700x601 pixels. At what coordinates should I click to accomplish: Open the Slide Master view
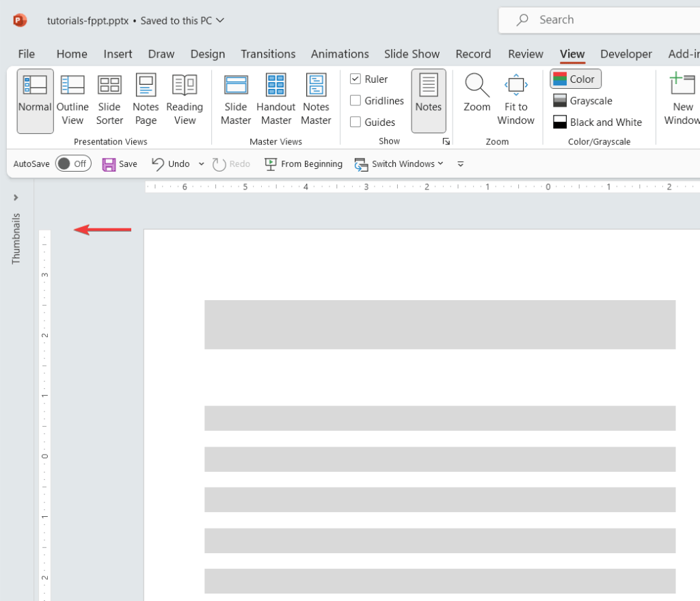click(x=235, y=99)
